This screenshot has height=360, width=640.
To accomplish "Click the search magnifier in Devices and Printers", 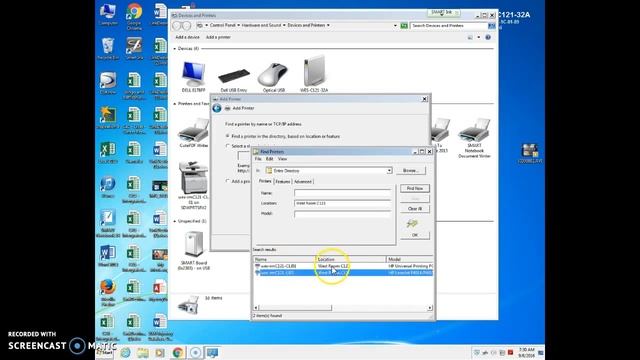I will pos(491,25).
